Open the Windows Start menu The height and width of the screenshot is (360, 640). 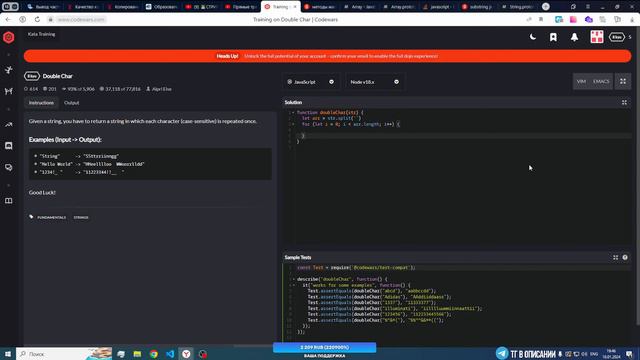click(x=8, y=354)
